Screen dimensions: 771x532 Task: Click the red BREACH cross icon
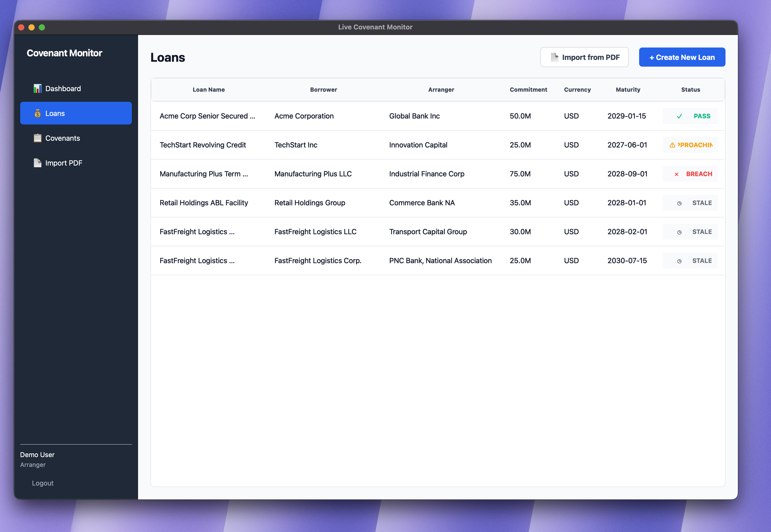(x=677, y=174)
